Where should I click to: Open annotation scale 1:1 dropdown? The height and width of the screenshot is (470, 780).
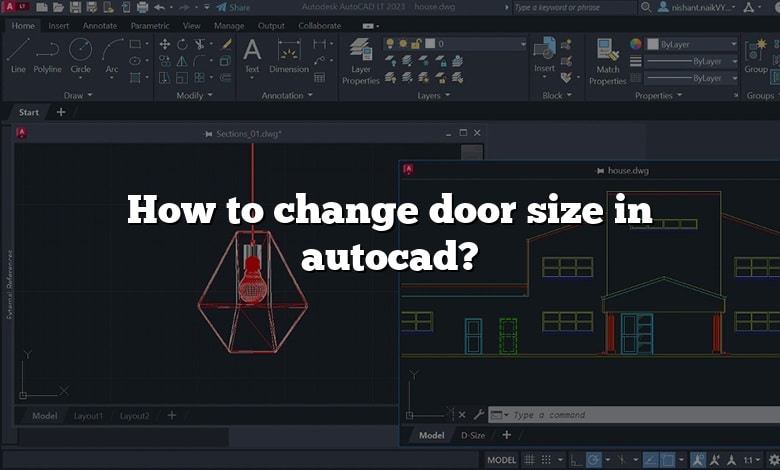(x=752, y=460)
